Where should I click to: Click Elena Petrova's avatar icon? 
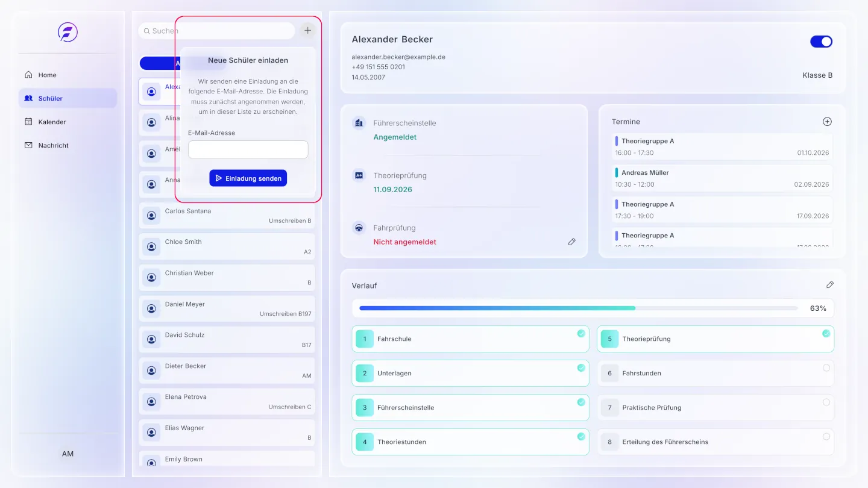151,402
